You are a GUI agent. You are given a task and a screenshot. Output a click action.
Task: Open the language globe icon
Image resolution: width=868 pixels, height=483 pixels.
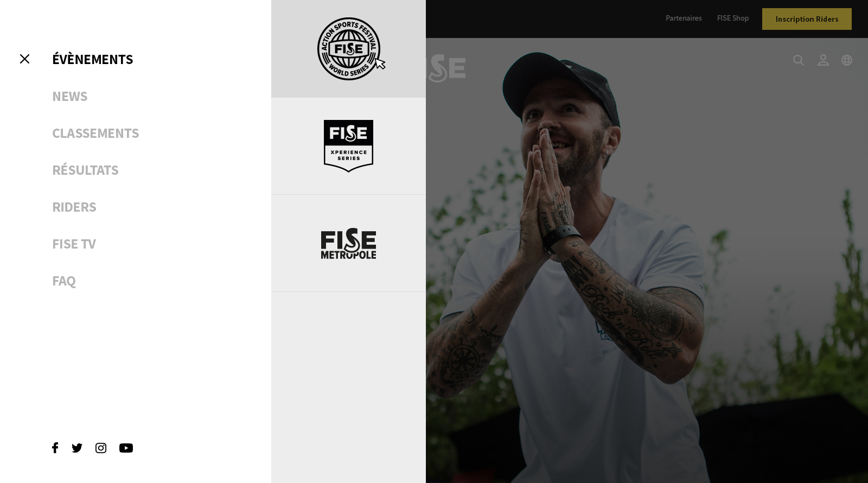tap(847, 60)
